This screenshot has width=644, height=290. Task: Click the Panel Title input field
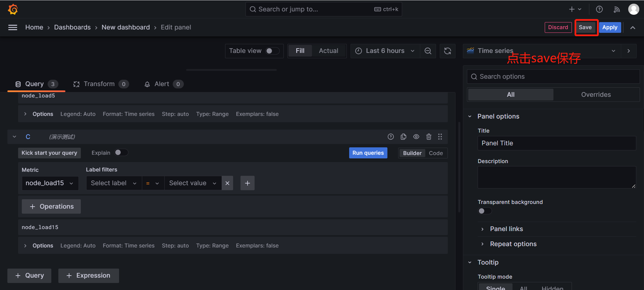pos(556,143)
